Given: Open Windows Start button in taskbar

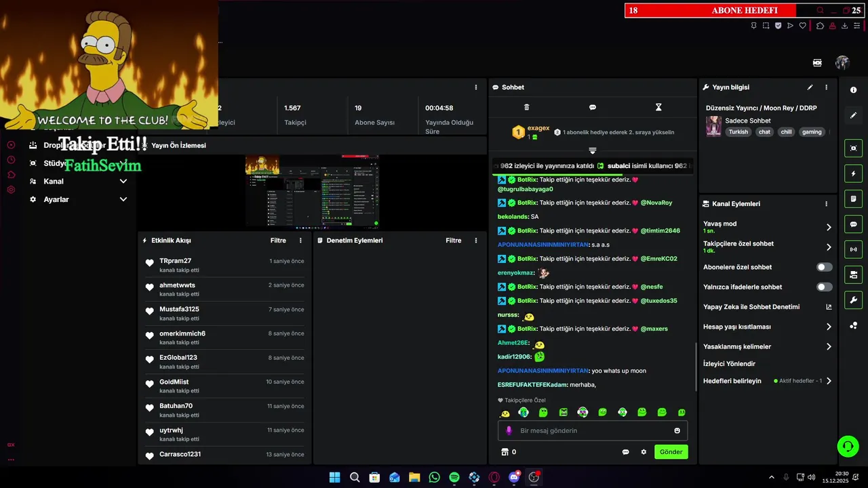Looking at the screenshot, I should pyautogui.click(x=334, y=477).
